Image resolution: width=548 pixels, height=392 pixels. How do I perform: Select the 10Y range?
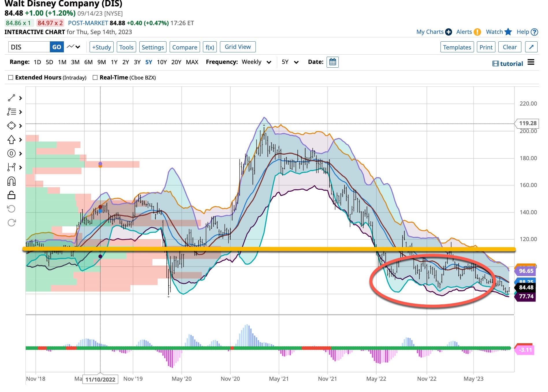pos(162,62)
